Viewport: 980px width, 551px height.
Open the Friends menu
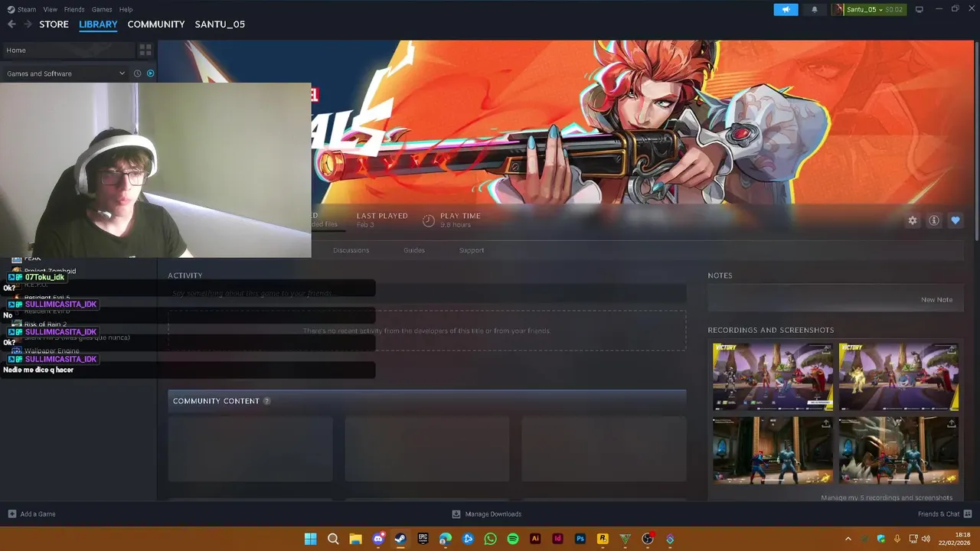click(x=74, y=9)
